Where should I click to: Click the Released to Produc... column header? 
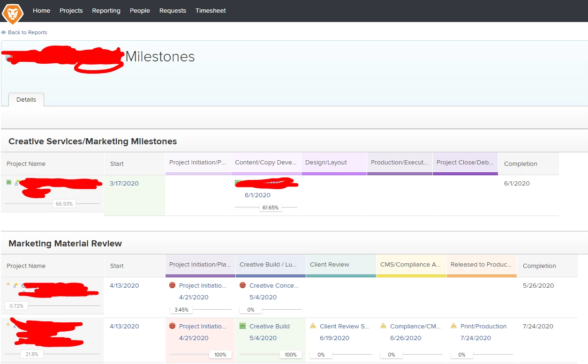(482, 266)
